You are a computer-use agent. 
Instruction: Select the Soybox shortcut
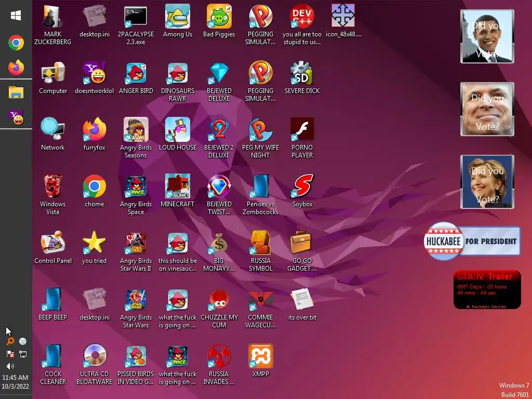coord(302,191)
